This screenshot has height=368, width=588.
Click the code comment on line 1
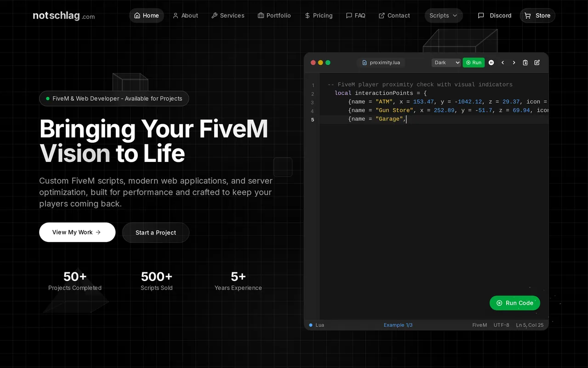coord(420,85)
